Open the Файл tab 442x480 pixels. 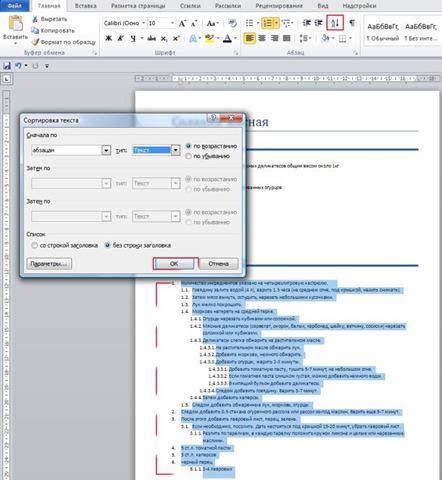pos(14,6)
